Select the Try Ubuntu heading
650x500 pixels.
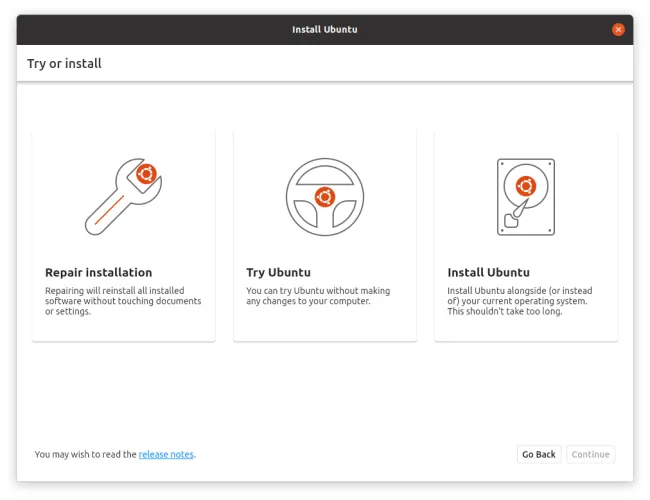pyautogui.click(x=278, y=272)
